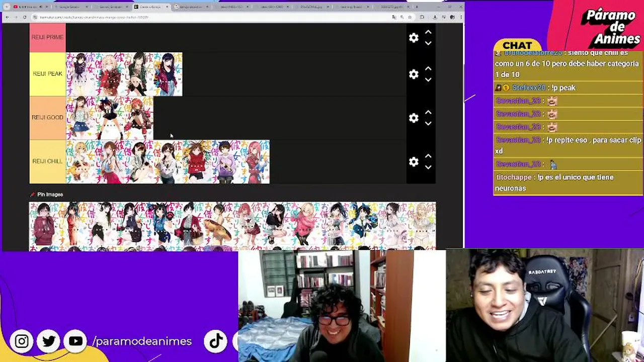Pick blue cat-paw girl cover from pool

(160, 224)
